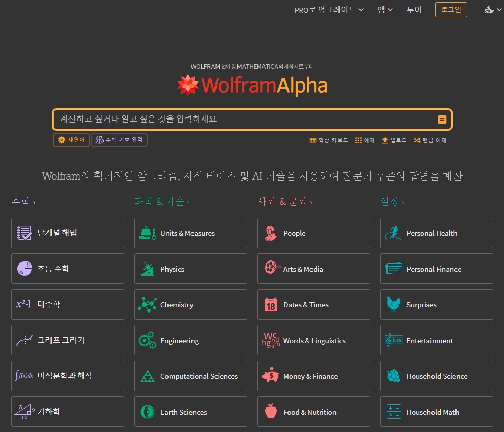Click the Units & Measures scale icon

148,233
